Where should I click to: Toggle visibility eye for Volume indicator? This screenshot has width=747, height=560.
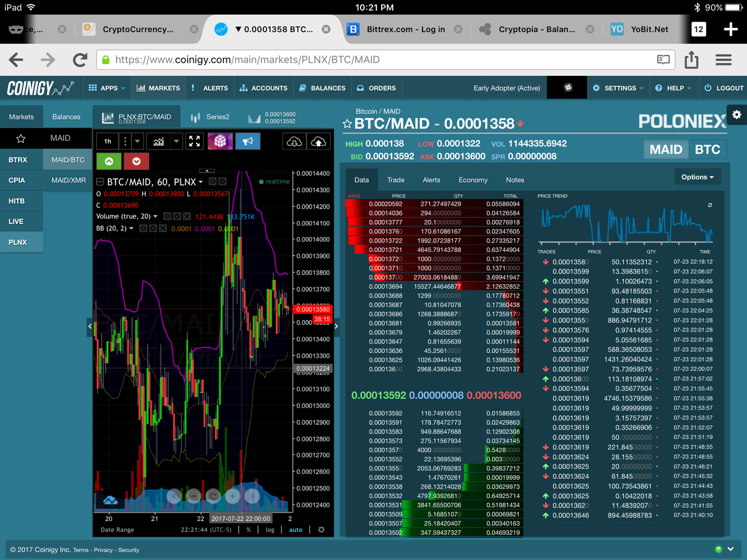coord(167,216)
